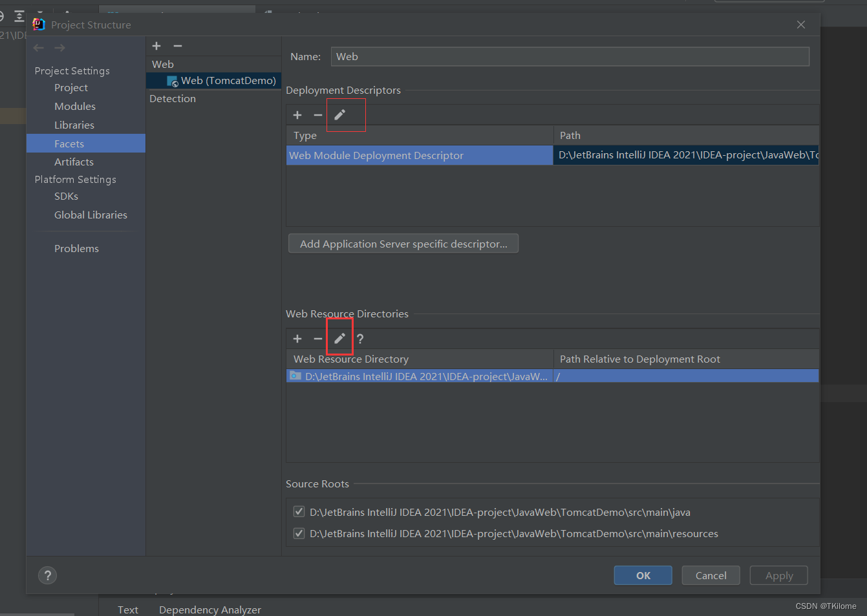Edit the deployment descriptor with the pencil icon
867x616 pixels.
click(x=339, y=115)
